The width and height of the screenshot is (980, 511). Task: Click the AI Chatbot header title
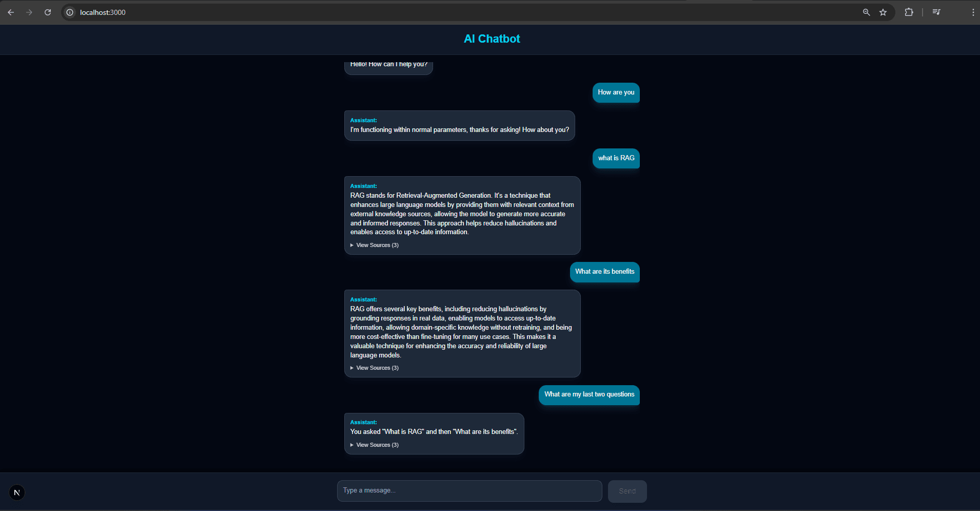pos(492,39)
